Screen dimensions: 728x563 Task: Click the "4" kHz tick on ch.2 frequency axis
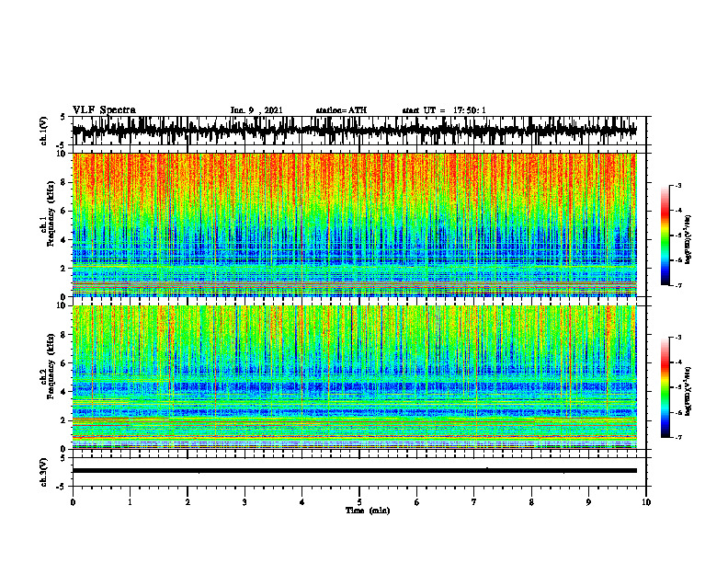tap(64, 392)
